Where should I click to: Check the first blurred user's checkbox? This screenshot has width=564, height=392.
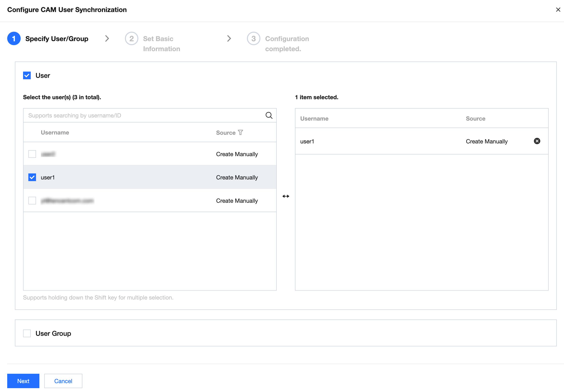[32, 154]
